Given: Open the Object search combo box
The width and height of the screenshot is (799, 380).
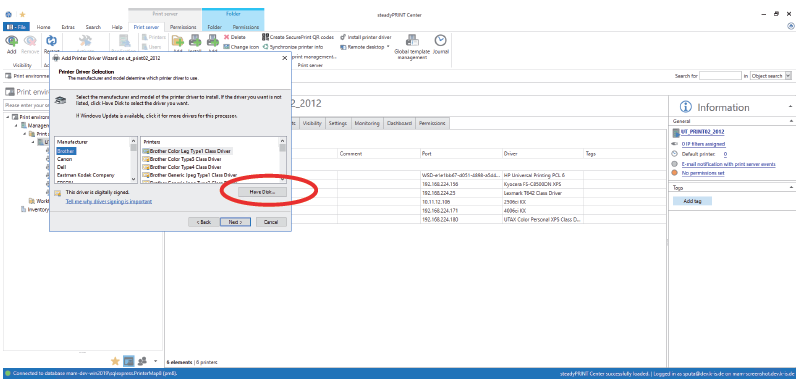Looking at the screenshot, I should point(770,76).
